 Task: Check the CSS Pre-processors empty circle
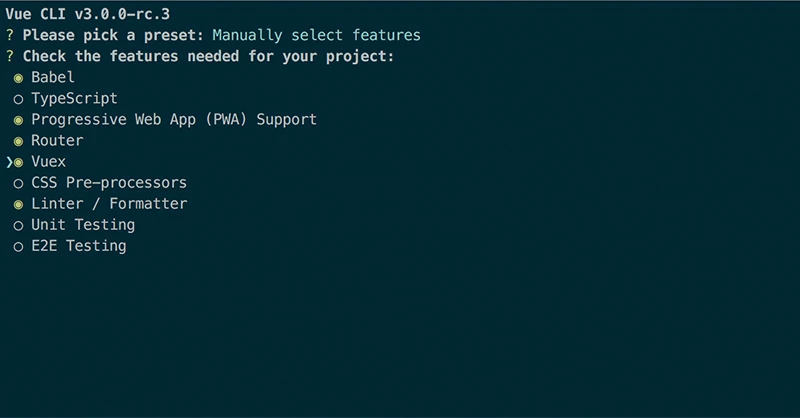[x=18, y=183]
